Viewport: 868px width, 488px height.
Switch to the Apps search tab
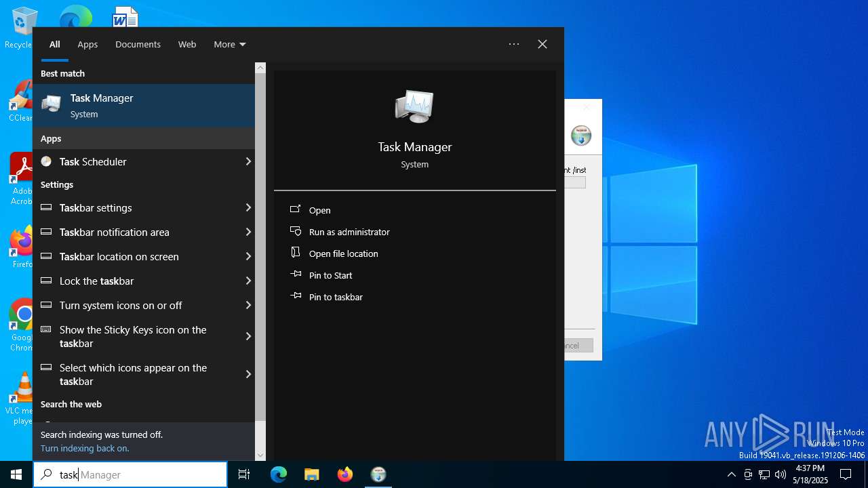tap(87, 44)
